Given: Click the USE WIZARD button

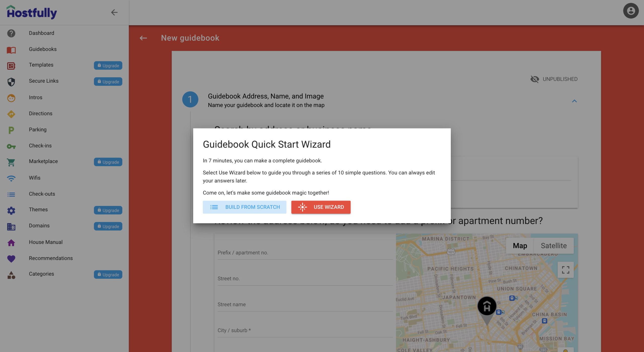Looking at the screenshot, I should (x=321, y=207).
